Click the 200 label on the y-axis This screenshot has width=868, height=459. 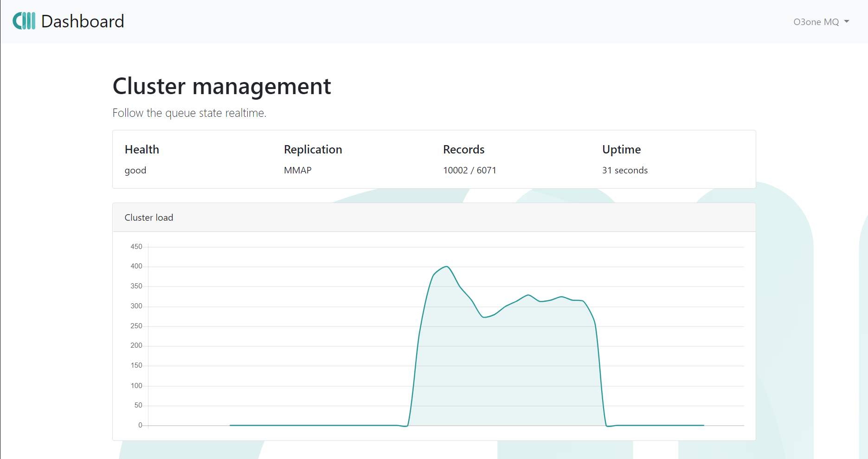point(136,345)
